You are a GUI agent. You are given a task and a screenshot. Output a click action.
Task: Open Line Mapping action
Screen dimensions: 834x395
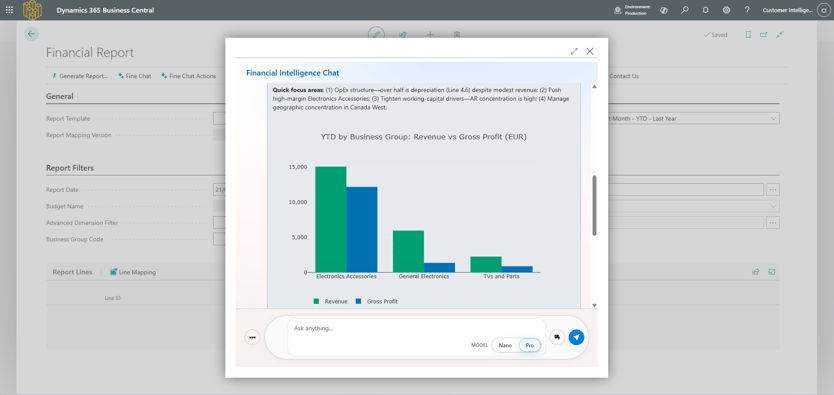pos(133,272)
